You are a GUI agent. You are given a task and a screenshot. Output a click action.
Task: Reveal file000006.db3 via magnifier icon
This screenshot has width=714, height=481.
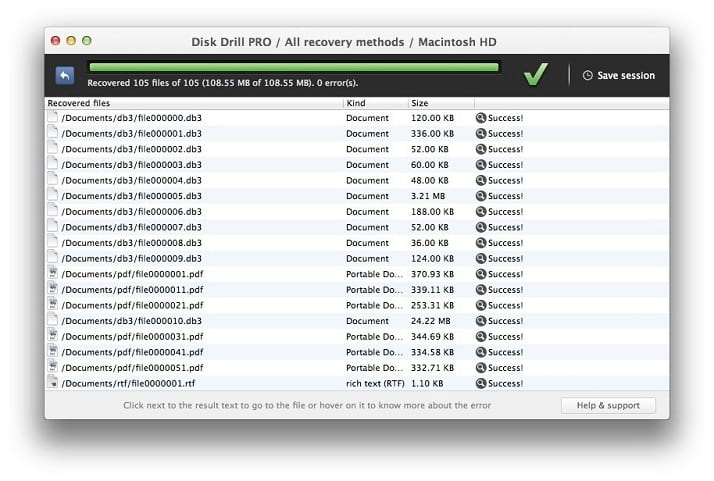[481, 212]
